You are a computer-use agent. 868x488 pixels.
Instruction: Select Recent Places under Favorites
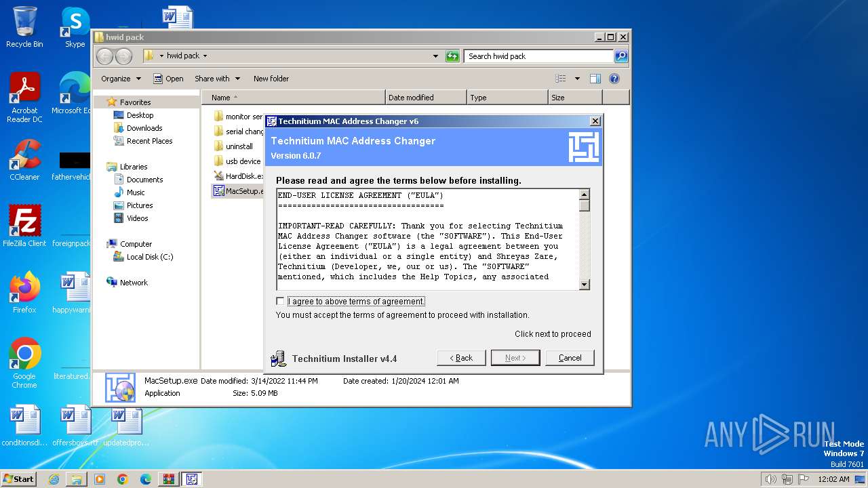coord(149,141)
